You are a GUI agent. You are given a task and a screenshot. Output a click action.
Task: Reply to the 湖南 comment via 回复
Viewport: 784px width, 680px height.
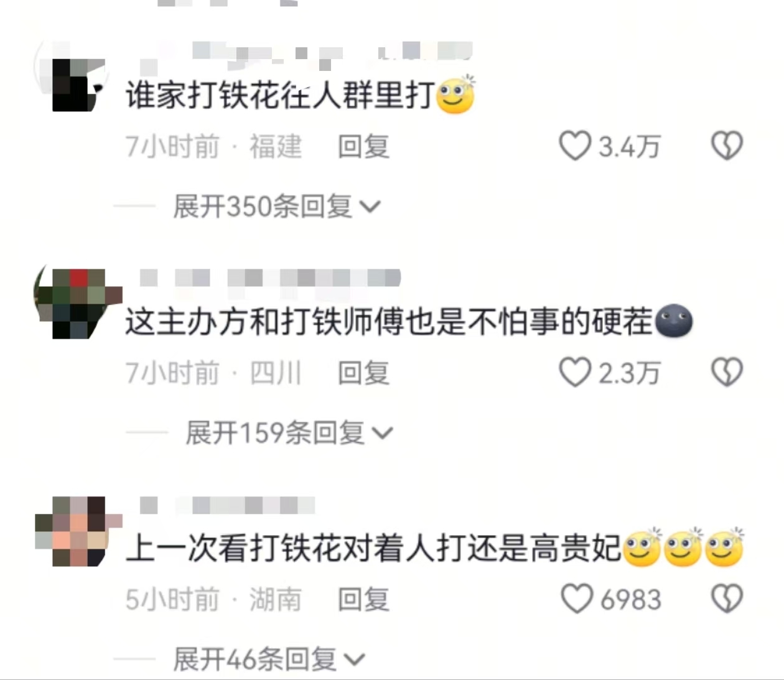click(x=363, y=599)
